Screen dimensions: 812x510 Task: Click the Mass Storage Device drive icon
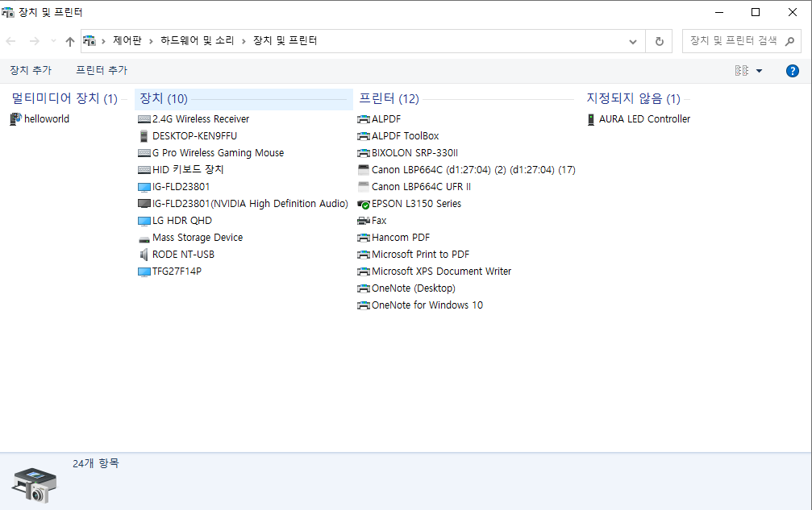(144, 239)
